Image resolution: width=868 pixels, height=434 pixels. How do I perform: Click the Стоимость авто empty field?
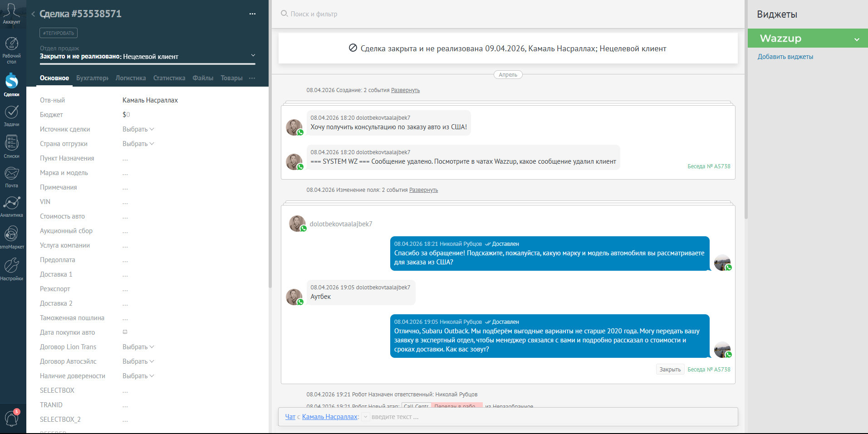[125, 217]
